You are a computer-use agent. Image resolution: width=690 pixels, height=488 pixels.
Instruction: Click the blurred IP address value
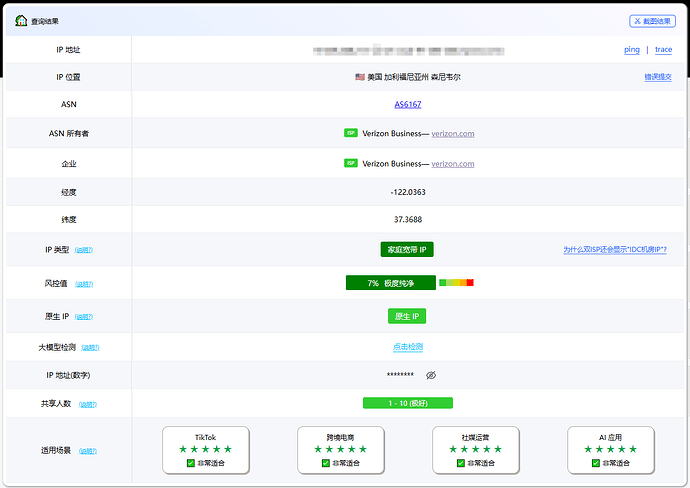[x=408, y=51]
